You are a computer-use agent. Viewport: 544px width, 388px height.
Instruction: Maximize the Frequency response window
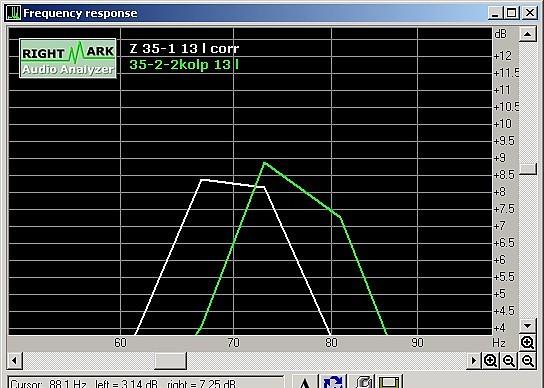click(511, 13)
